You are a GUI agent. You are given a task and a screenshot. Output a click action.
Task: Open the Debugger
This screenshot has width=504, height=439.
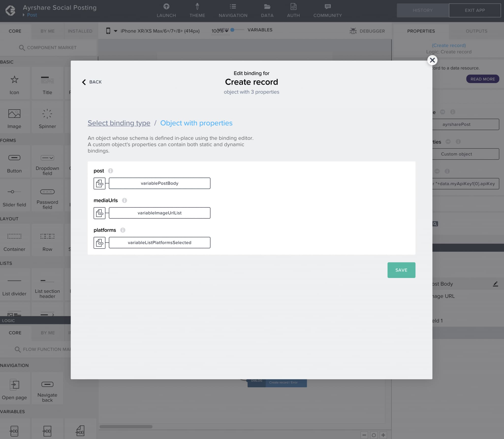[x=367, y=31]
